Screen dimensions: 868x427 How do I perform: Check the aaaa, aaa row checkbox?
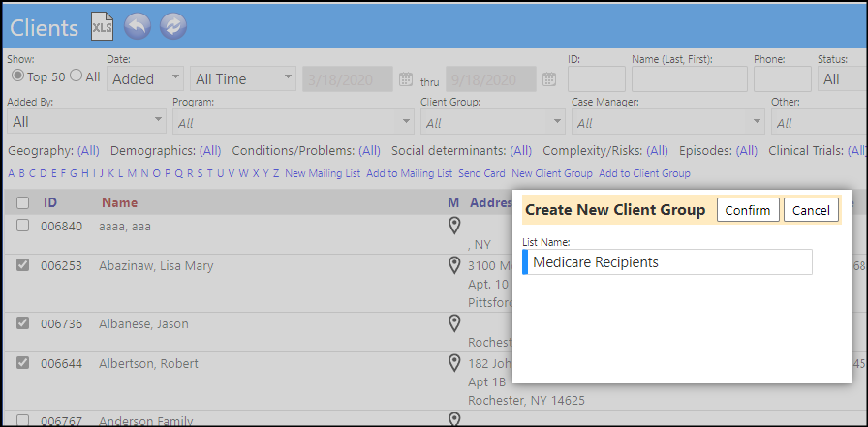(x=22, y=225)
